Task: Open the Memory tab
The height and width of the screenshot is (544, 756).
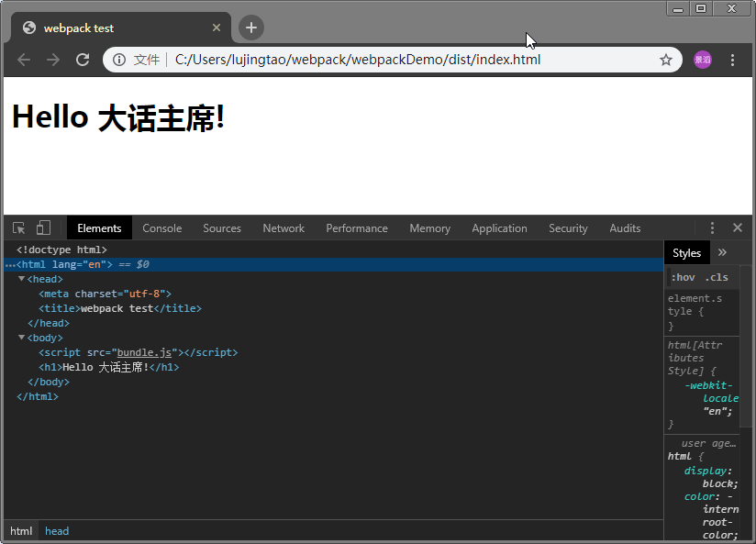Action: (430, 228)
